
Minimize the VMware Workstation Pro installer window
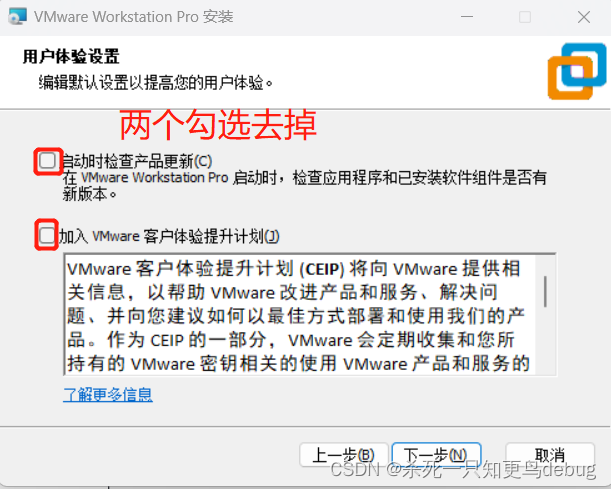point(467,17)
